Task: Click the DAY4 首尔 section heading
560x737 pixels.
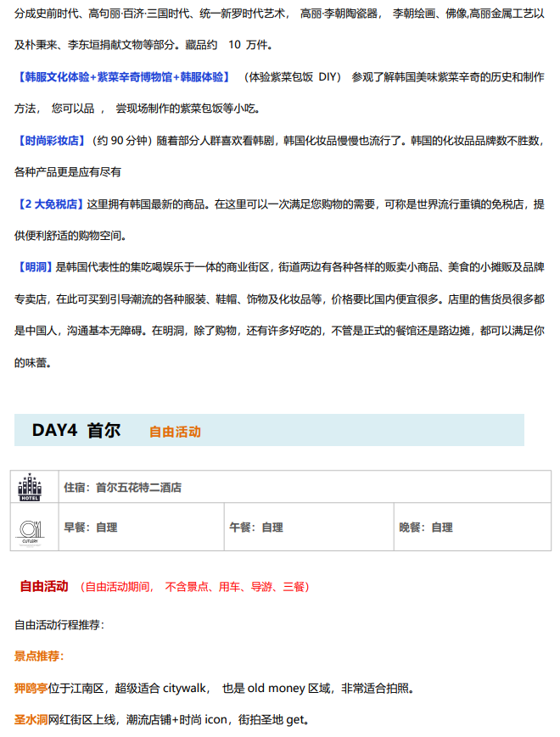Action: (76, 430)
